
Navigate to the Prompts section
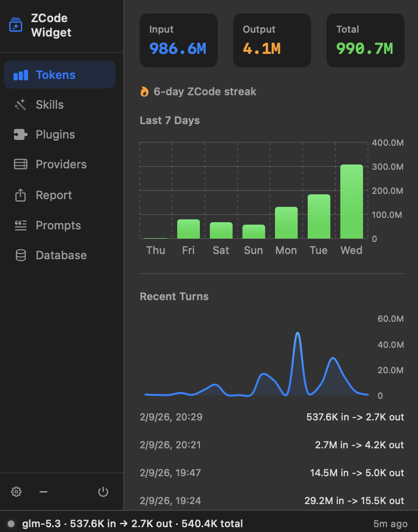coord(60,225)
